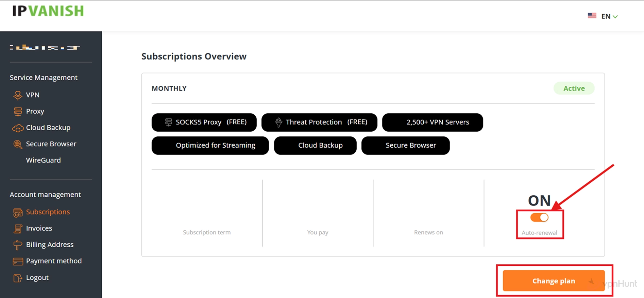
Task: Select the 2,500+ VPN Servers pill
Action: pyautogui.click(x=432, y=122)
